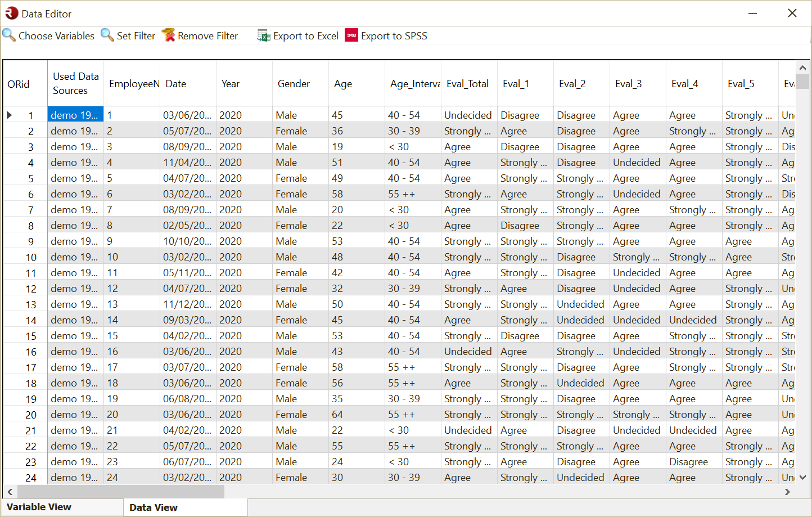
Task: Click the Age_Interval column header
Action: 412,83
